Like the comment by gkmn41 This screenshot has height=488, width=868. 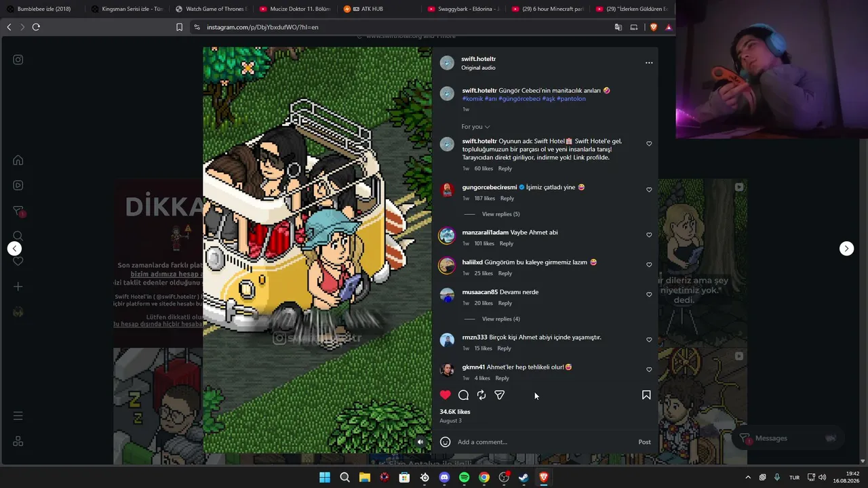[x=649, y=370]
